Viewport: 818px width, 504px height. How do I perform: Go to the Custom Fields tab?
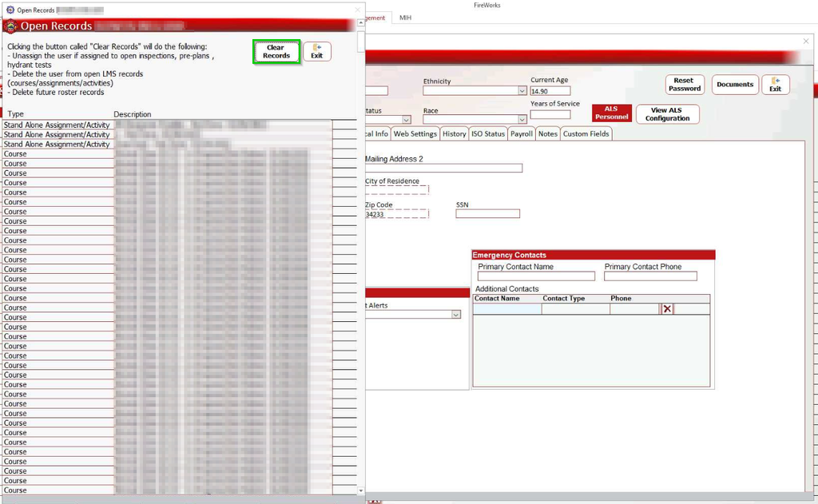tap(586, 134)
